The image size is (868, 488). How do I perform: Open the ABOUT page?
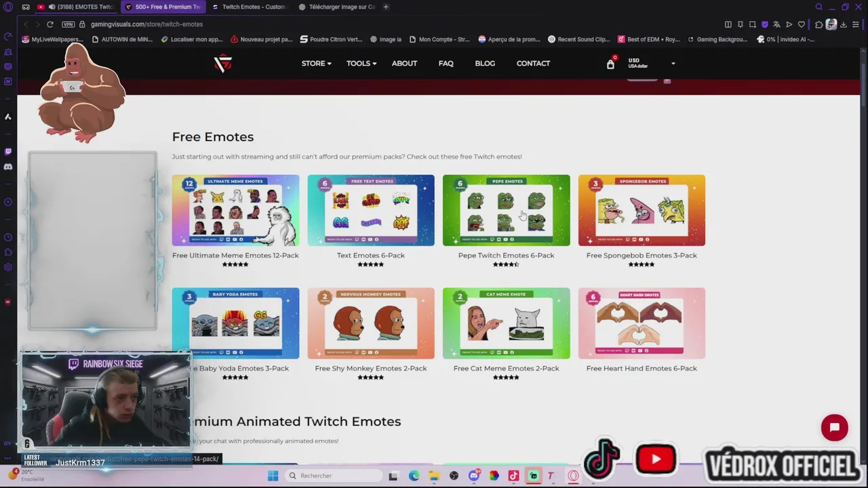pos(404,63)
